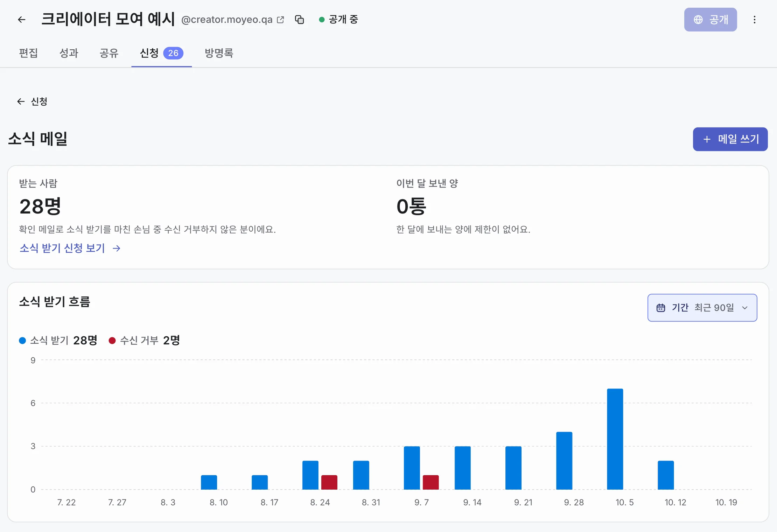Click the 공개 중 status label
Viewport: 777px width, 532px height.
(338, 20)
